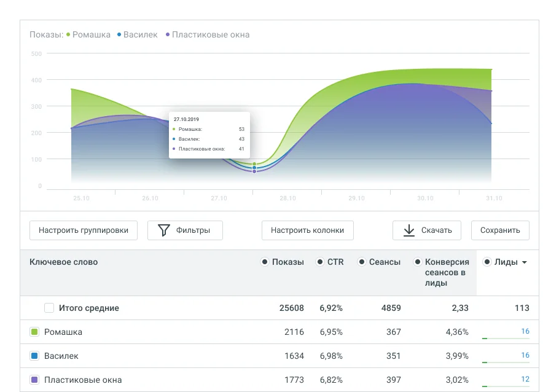This screenshot has height=392, width=559.
Task: Click green Ромашка legend dot above chart
Action: coord(69,35)
